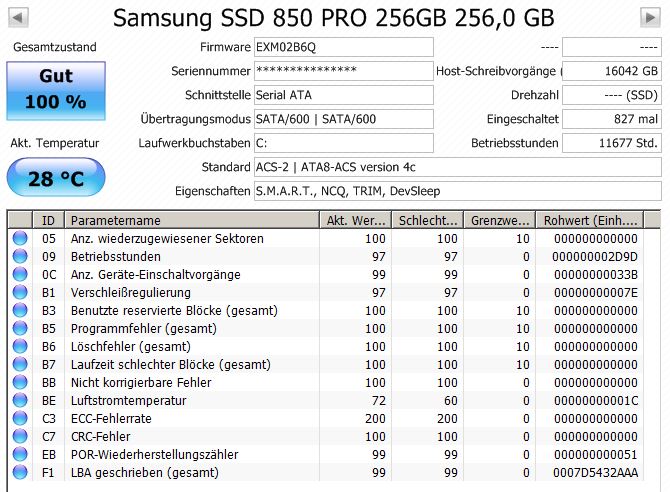This screenshot has width=670, height=492.
Task: Select current value 72 in Luftstromtemperatur row
Action: (x=379, y=401)
